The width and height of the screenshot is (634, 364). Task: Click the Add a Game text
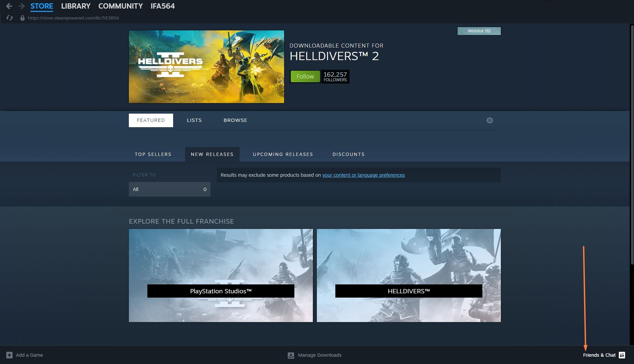click(x=29, y=355)
